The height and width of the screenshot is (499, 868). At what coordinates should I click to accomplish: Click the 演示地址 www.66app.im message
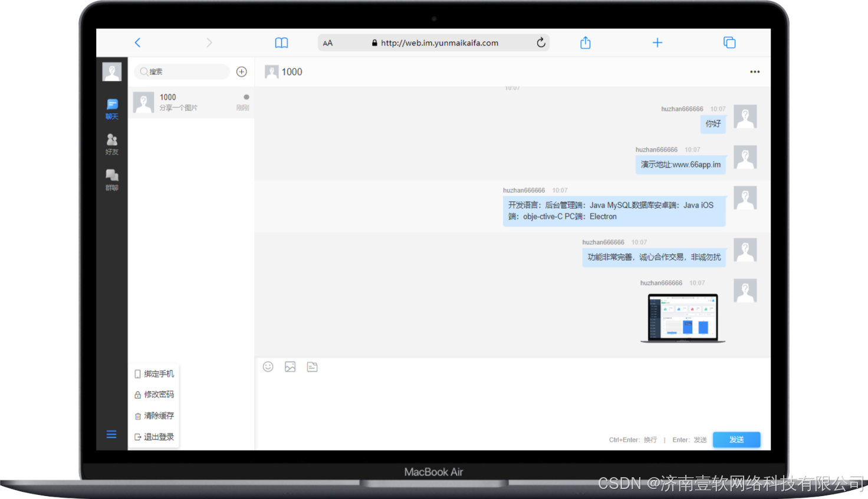click(680, 165)
